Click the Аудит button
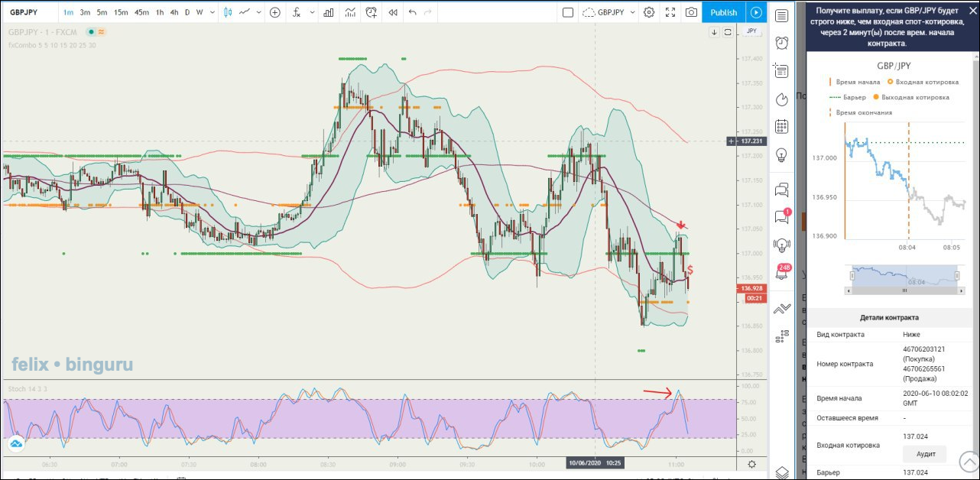 pos(925,454)
